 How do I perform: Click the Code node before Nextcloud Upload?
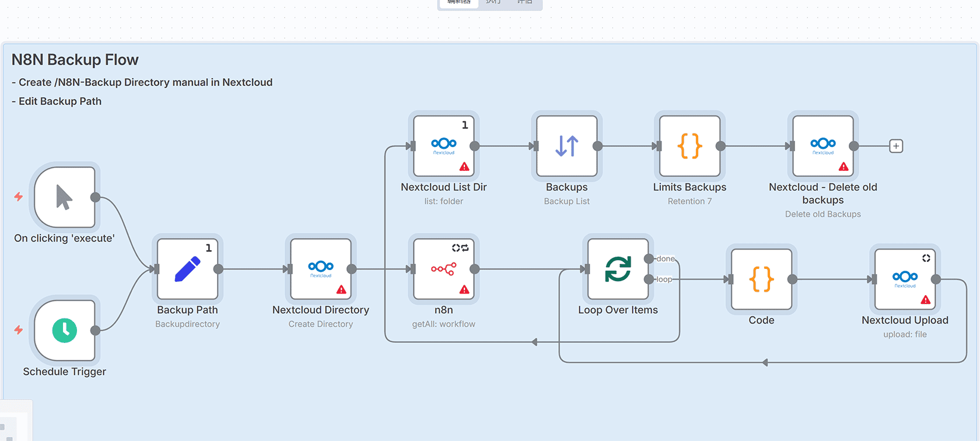tap(761, 279)
